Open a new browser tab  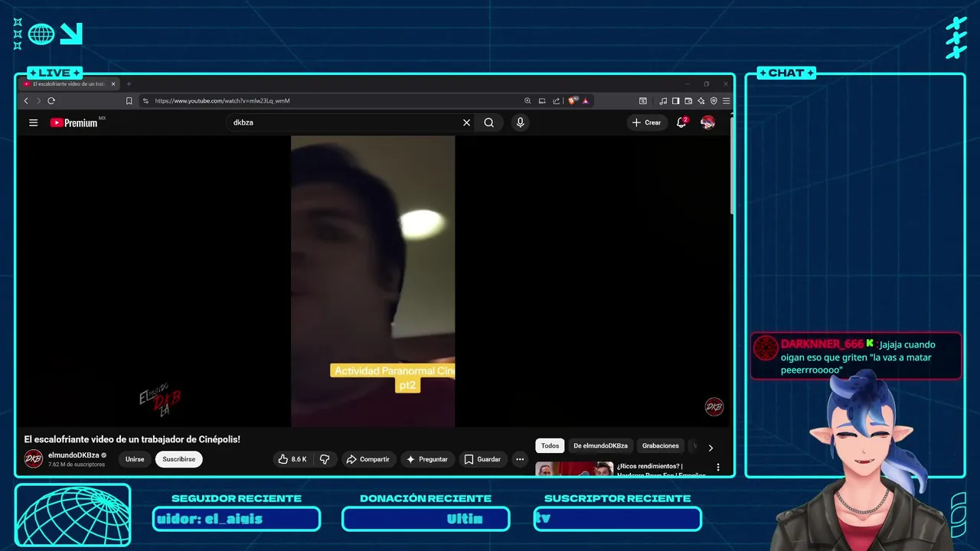[129, 84]
